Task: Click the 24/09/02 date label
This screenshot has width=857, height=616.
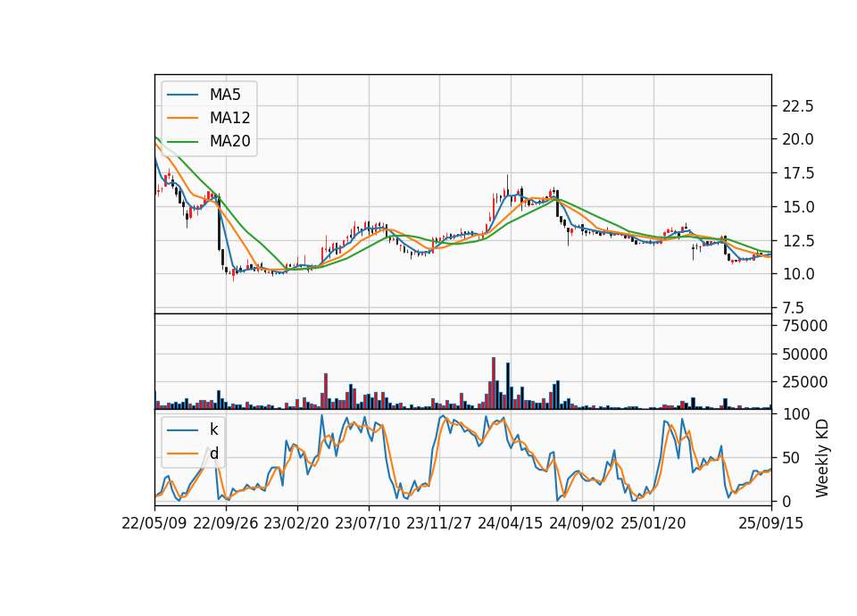Action: pyautogui.click(x=581, y=523)
